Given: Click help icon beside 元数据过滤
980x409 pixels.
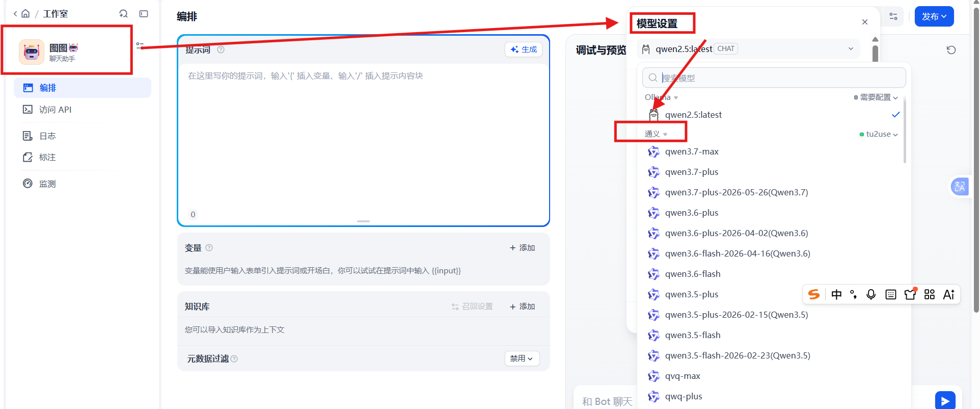Looking at the screenshot, I should [234, 359].
